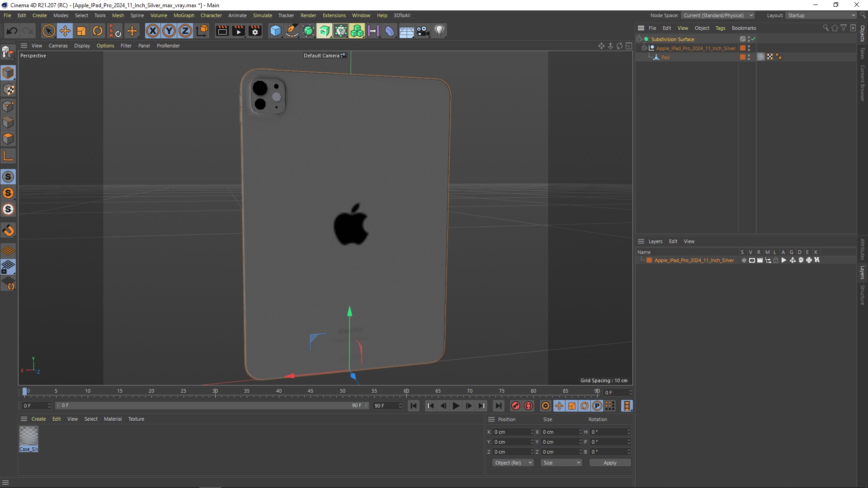The width and height of the screenshot is (868, 488).
Task: Open the Material manager Create menu
Action: pyautogui.click(x=38, y=419)
